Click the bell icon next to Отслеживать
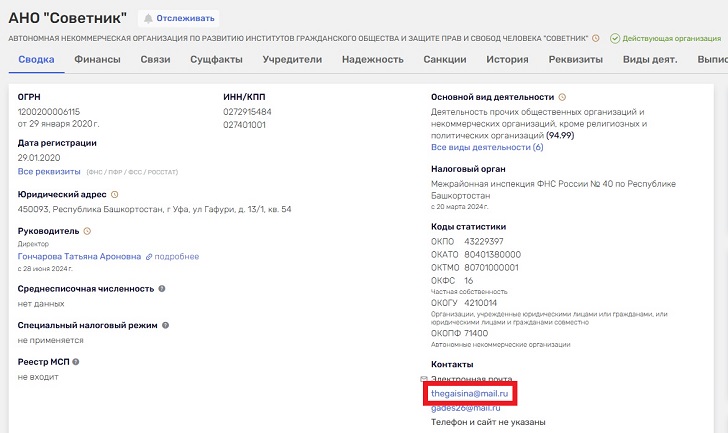 [149, 19]
